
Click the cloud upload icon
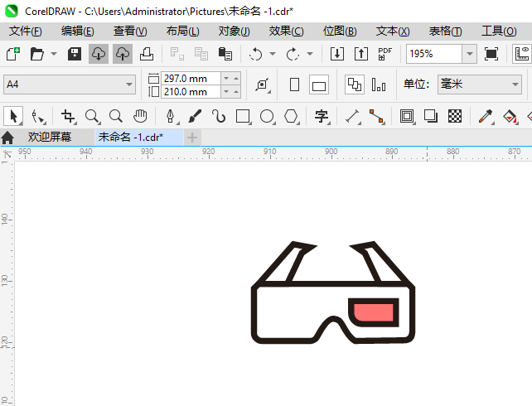coord(123,54)
